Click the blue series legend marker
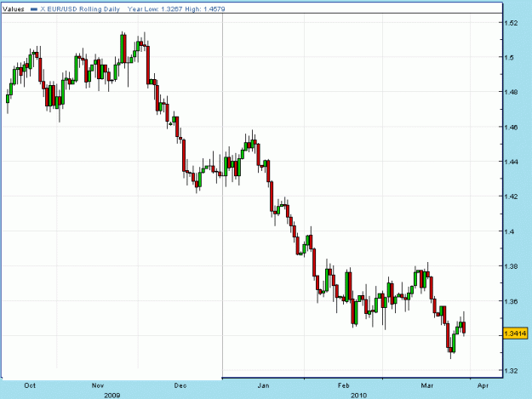Screen dimensions: 532x399 coord(34,9)
